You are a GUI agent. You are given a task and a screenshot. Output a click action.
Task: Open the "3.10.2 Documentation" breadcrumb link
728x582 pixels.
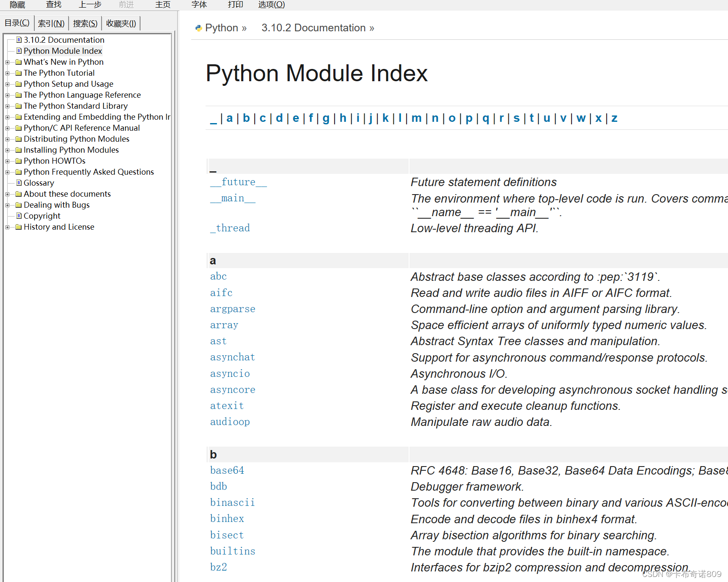pos(313,27)
